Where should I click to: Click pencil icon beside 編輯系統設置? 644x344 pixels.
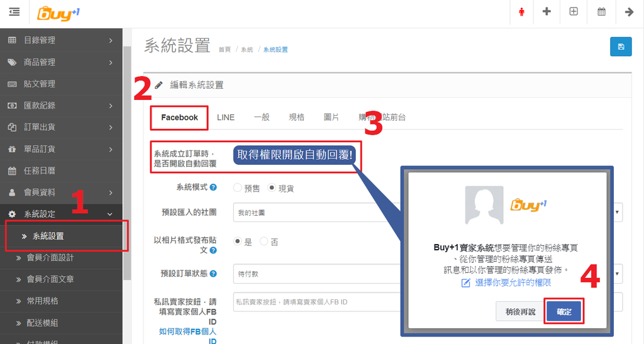158,85
